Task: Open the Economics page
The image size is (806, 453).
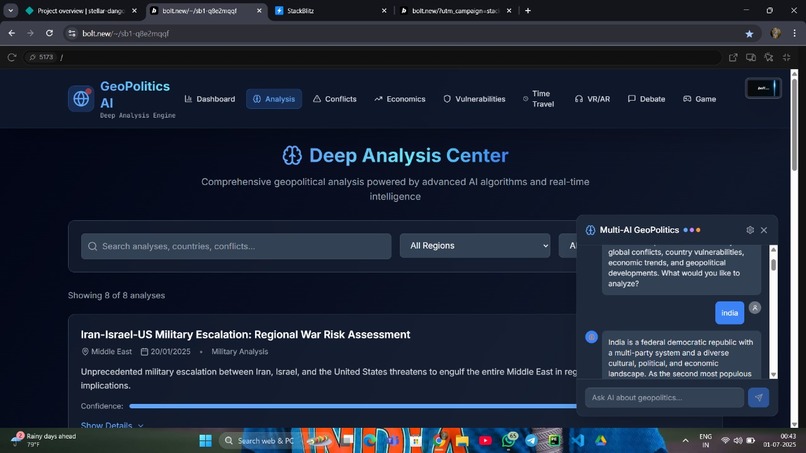Action: [x=400, y=99]
